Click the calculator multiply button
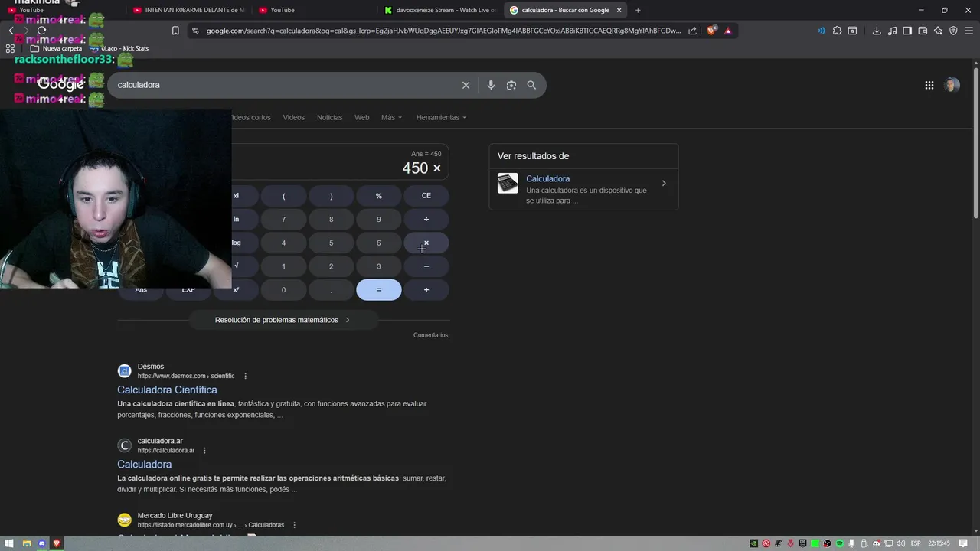 [426, 243]
